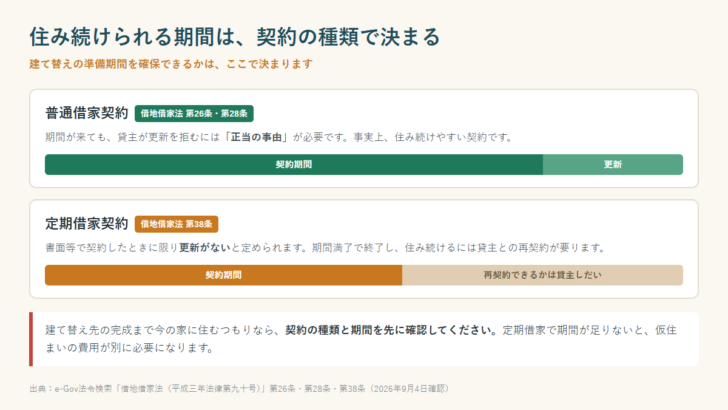Click the description mentioning 更新がない
Image resolution: width=728 pixels, height=410 pixels.
coord(325,248)
